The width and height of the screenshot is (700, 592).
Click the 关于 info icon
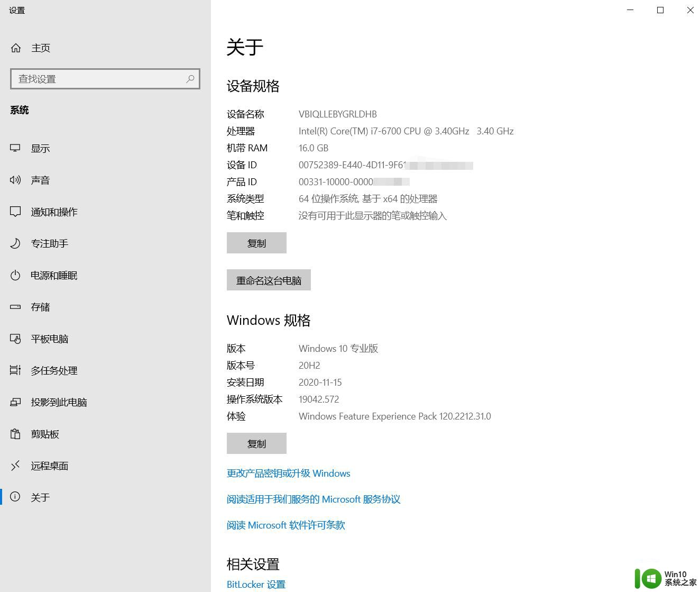(x=15, y=497)
